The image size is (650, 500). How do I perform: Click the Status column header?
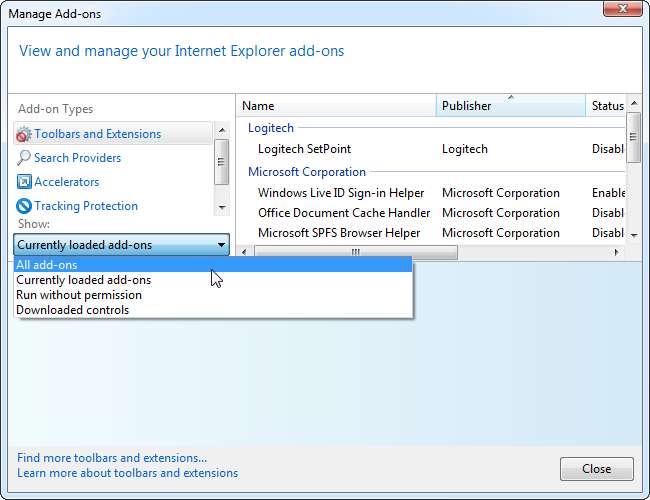click(606, 106)
